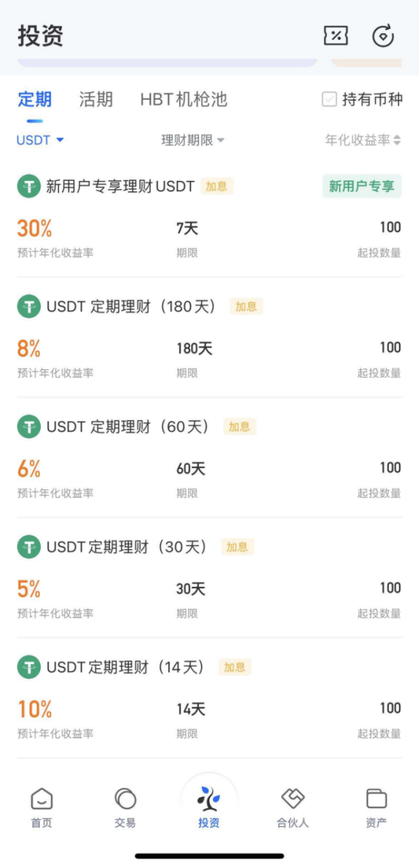Tap Tether icon of new user product
Screen dimensions: 419x868
29,187
